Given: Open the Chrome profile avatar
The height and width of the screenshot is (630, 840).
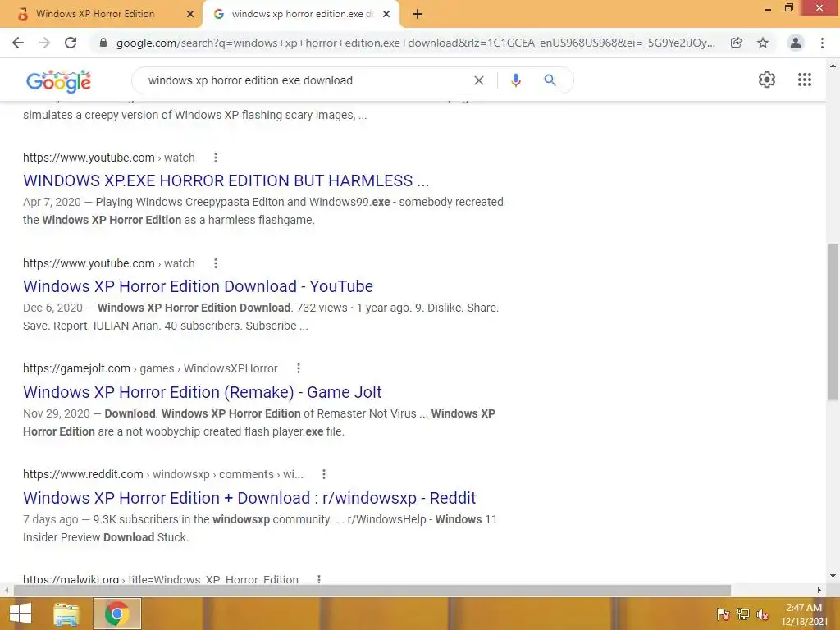Looking at the screenshot, I should pos(796,43).
